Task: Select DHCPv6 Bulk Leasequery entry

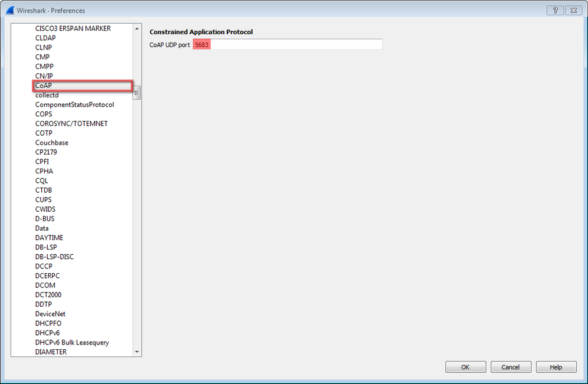Action: 72,342
